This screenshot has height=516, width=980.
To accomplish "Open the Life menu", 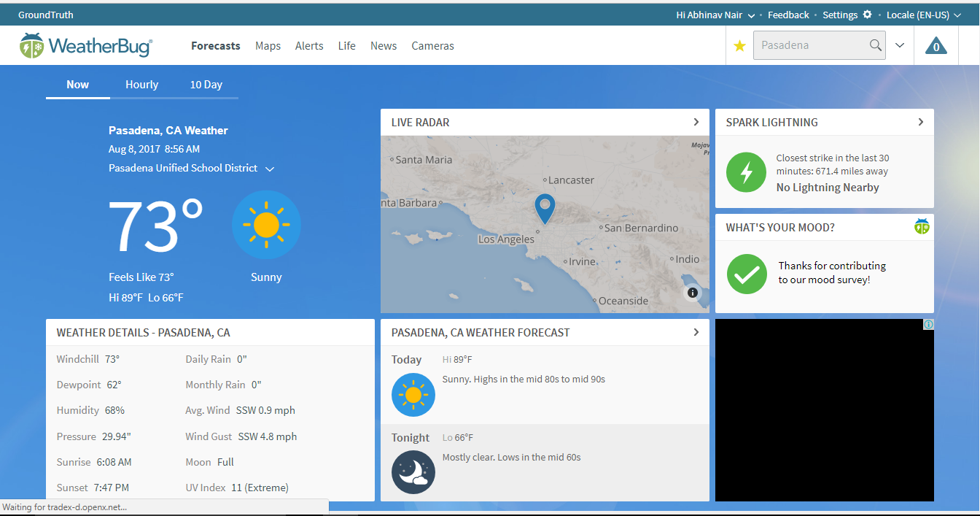I will (347, 46).
